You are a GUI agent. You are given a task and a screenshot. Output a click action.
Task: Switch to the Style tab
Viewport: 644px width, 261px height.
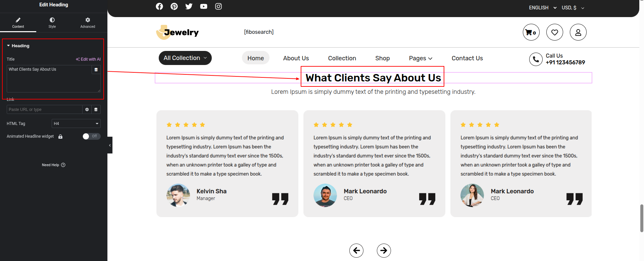52,22
